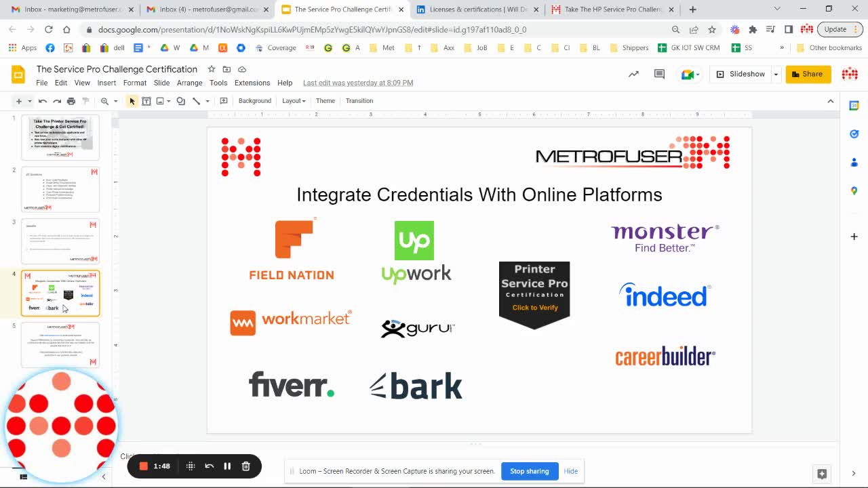Image resolution: width=868 pixels, height=488 pixels.
Task: Open the Arrange menu
Action: (x=189, y=83)
